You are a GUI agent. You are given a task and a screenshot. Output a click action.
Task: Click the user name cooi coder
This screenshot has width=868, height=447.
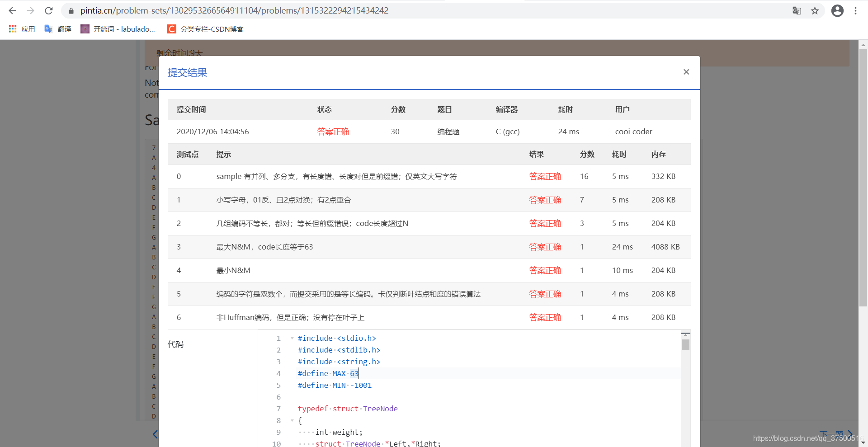[x=633, y=132]
